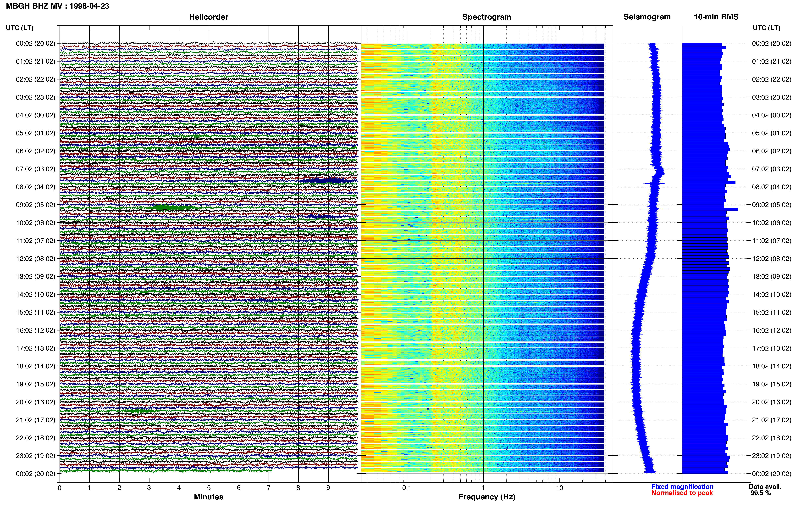Click the RMS bar spike before 08:02
The width and height of the screenshot is (812, 508).
(x=709, y=182)
